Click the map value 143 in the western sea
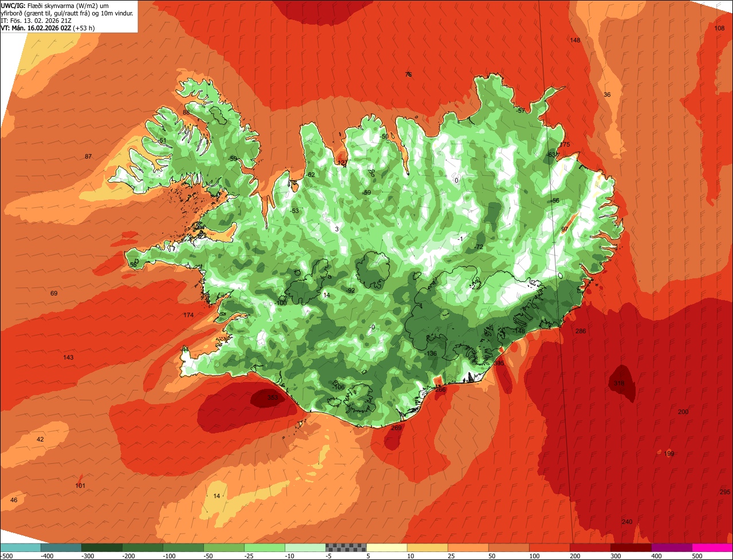 coord(68,357)
